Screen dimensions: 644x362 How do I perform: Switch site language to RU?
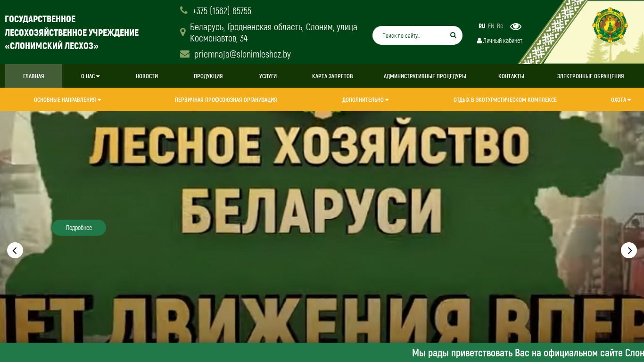point(482,26)
